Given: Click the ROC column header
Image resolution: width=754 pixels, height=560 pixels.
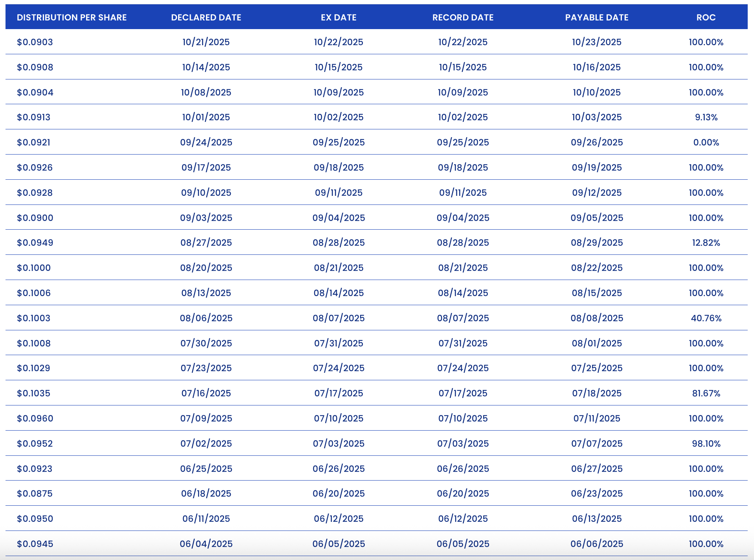Looking at the screenshot, I should (x=706, y=17).
